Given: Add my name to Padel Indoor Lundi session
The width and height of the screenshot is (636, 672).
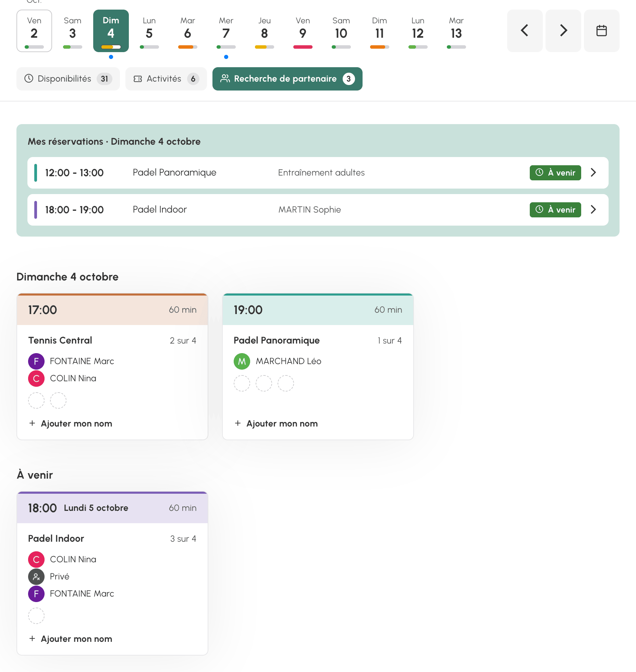Looking at the screenshot, I should 71,639.
